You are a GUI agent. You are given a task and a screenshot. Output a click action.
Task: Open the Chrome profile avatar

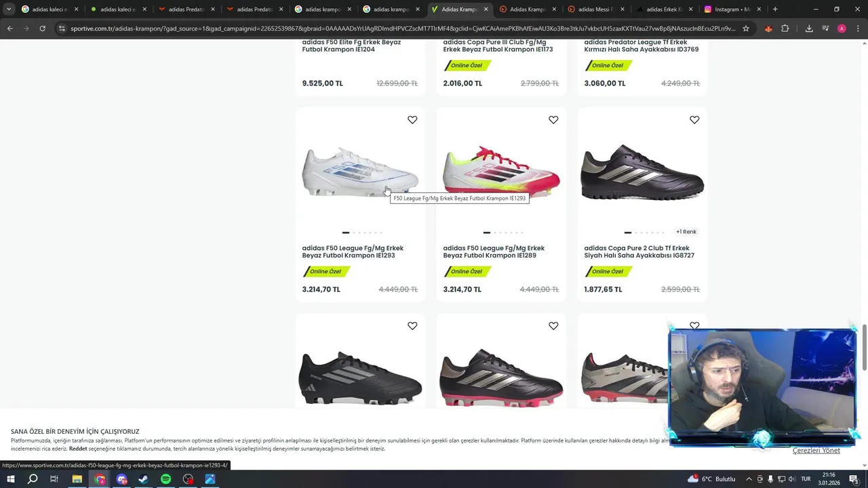(x=842, y=28)
